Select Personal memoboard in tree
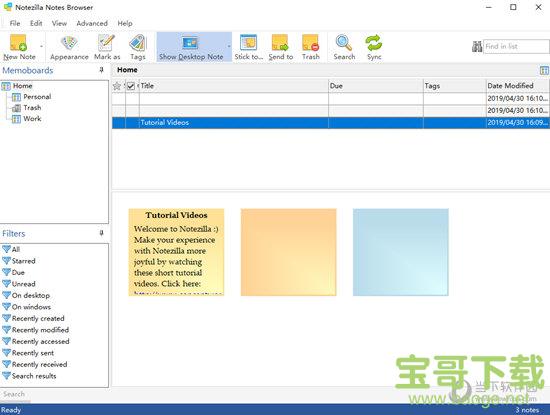550x415 pixels. pos(37,97)
